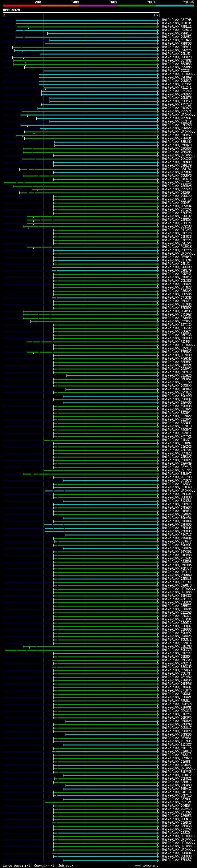
Task: Open the UniRef100_Q0WRG9 hit
Action: pos(176,81)
